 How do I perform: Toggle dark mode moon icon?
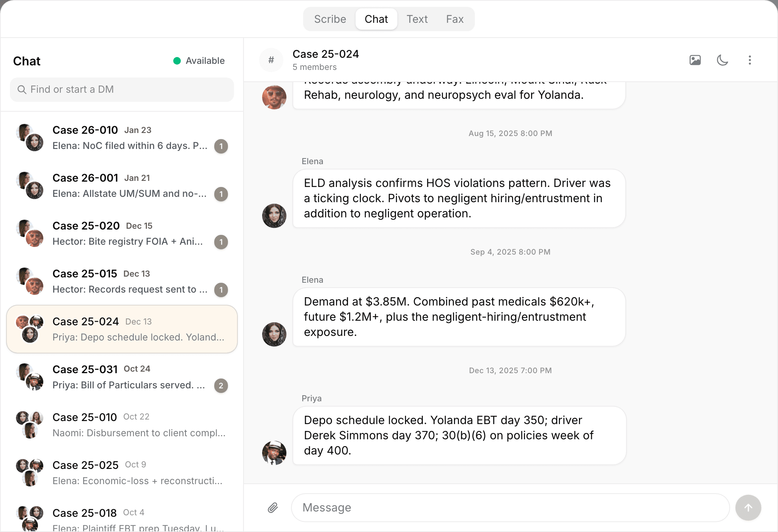tap(722, 60)
